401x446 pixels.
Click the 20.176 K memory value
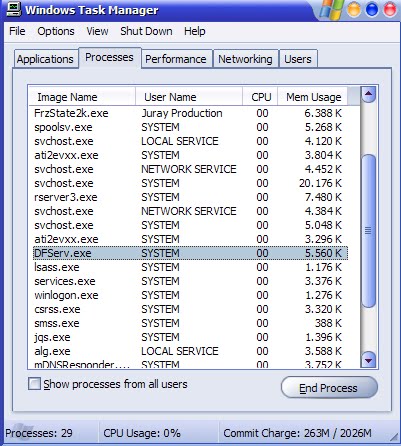point(320,183)
